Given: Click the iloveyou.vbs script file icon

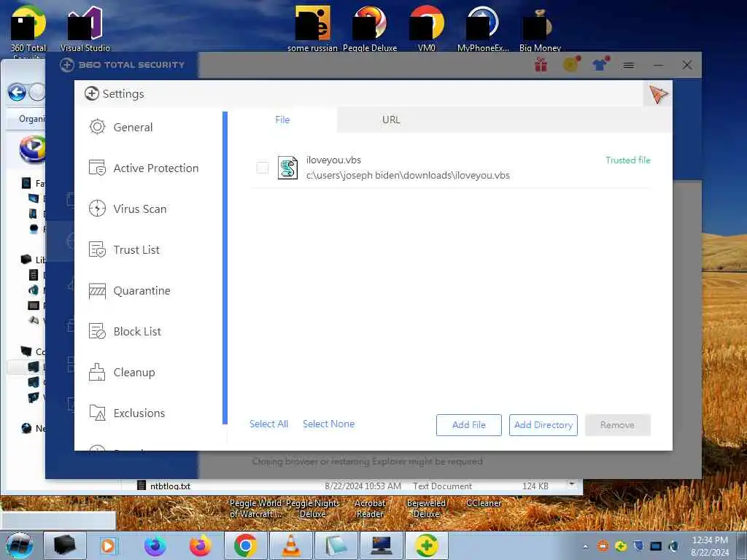Looking at the screenshot, I should (287, 168).
